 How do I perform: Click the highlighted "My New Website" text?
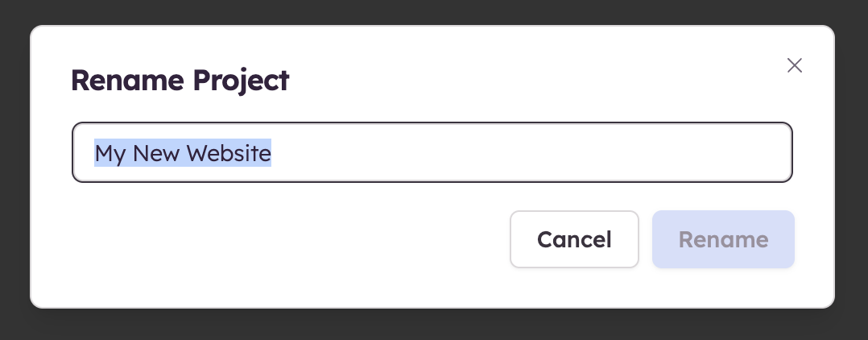tap(183, 152)
